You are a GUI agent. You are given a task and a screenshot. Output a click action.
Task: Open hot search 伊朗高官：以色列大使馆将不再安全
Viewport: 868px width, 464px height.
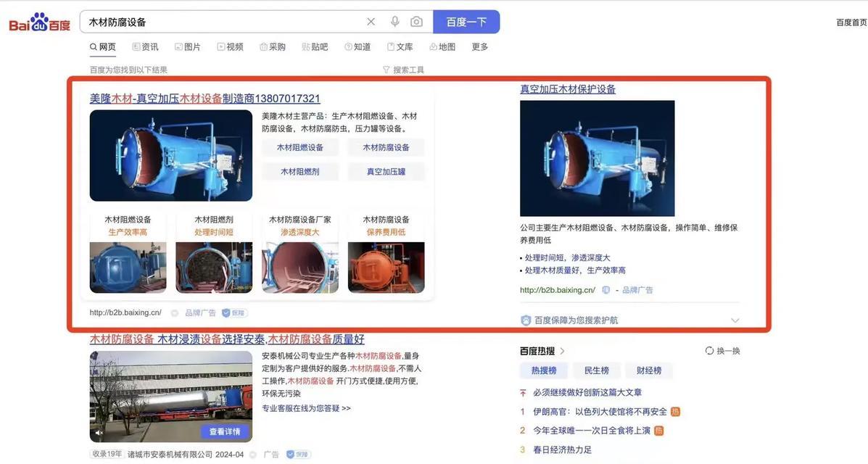pos(600,412)
